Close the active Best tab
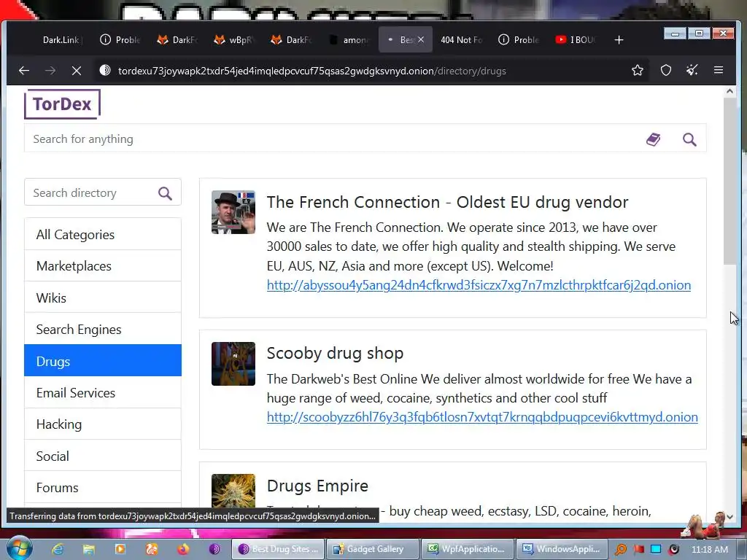Image resolution: width=747 pixels, height=560 pixels. point(421,40)
